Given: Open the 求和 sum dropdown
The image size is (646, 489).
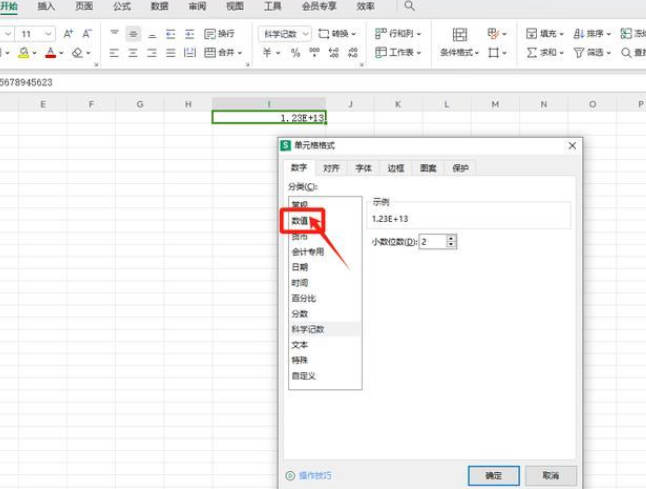Looking at the screenshot, I should pos(545,52).
